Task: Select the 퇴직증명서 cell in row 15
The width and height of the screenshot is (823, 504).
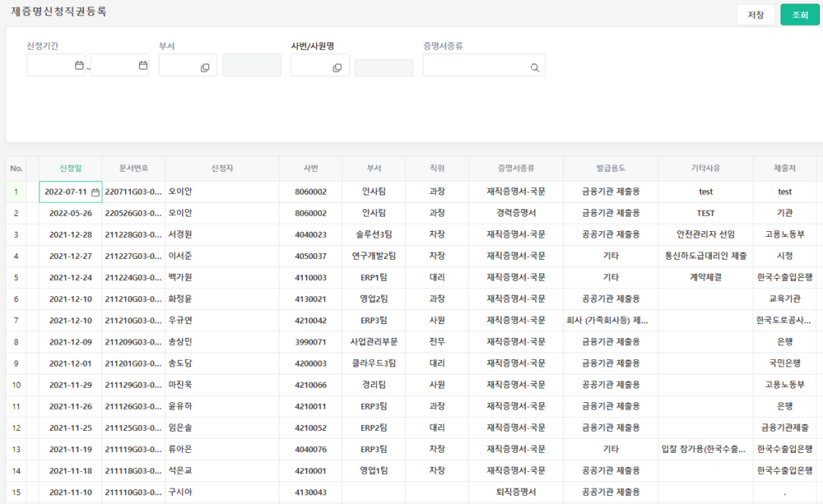Action: [x=515, y=491]
